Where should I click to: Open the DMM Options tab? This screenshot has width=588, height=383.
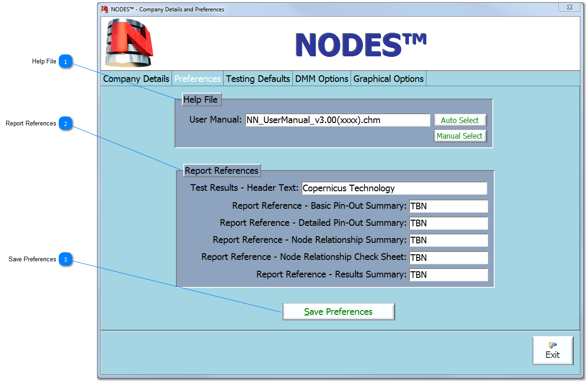pos(322,79)
